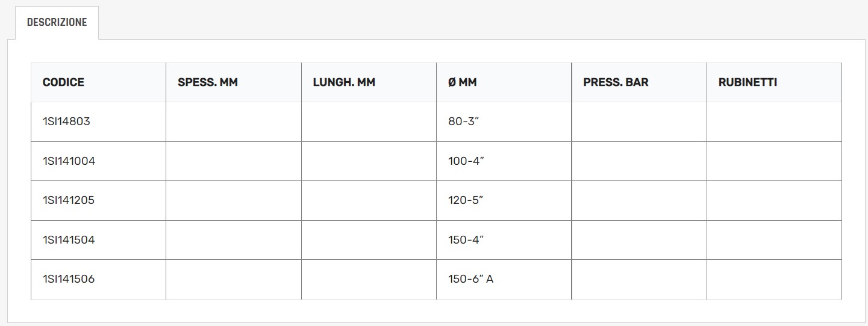
Task: Select the SPESS. MM column header
Action: tap(208, 82)
